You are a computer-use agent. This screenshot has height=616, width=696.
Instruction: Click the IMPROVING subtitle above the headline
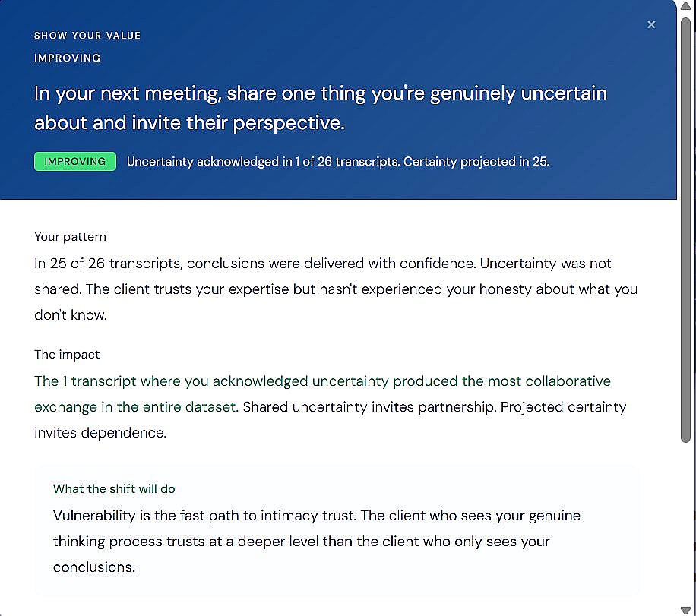tap(68, 58)
